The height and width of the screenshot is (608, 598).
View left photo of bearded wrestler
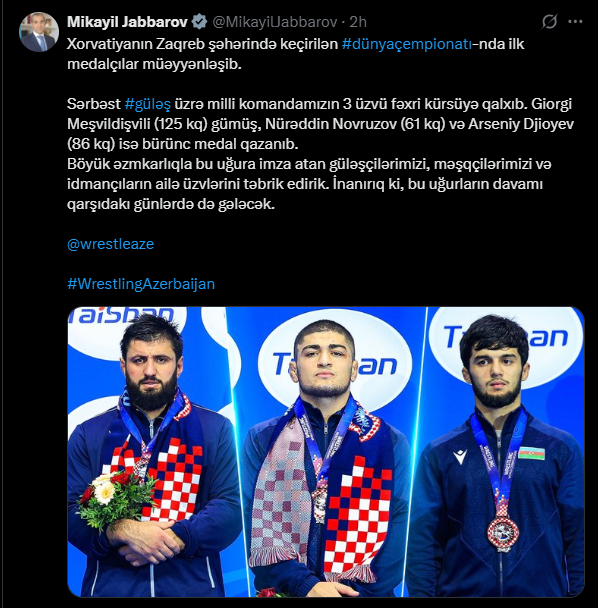(x=147, y=452)
